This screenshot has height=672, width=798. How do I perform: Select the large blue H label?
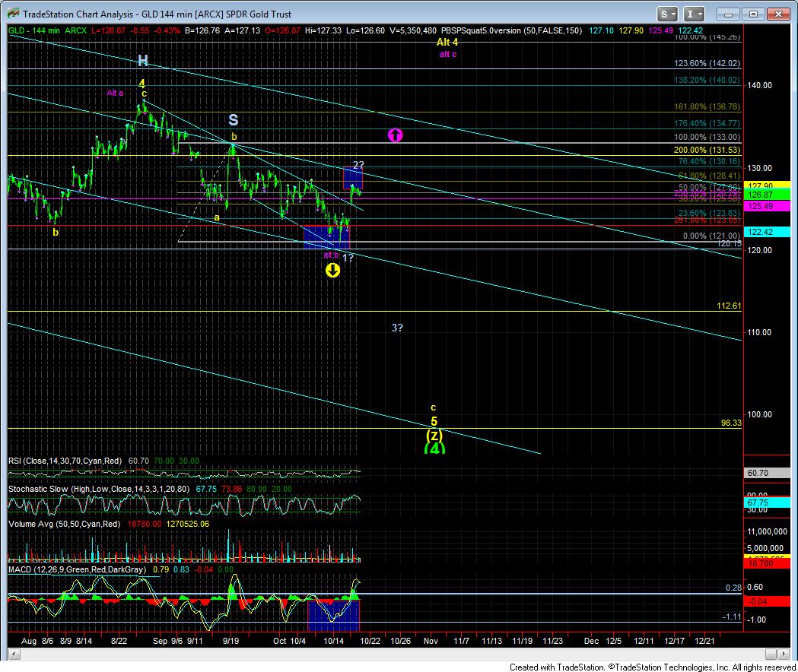143,61
